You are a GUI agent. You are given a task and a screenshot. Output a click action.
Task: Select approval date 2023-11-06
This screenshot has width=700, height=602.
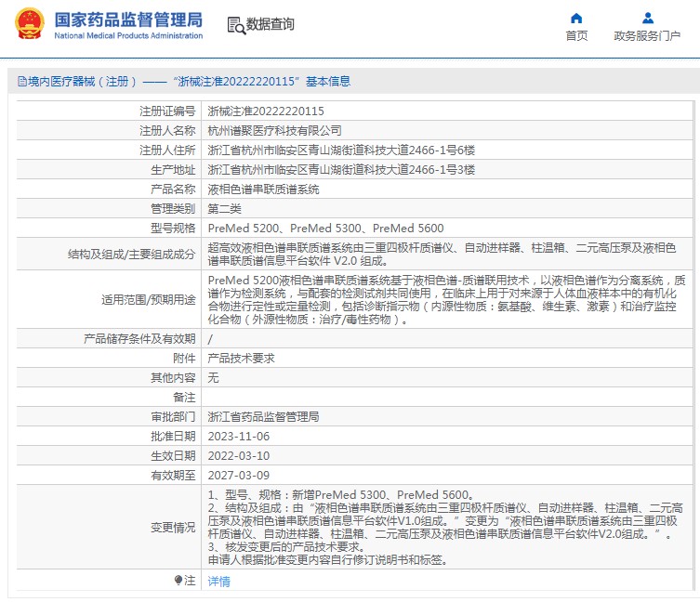tap(239, 437)
